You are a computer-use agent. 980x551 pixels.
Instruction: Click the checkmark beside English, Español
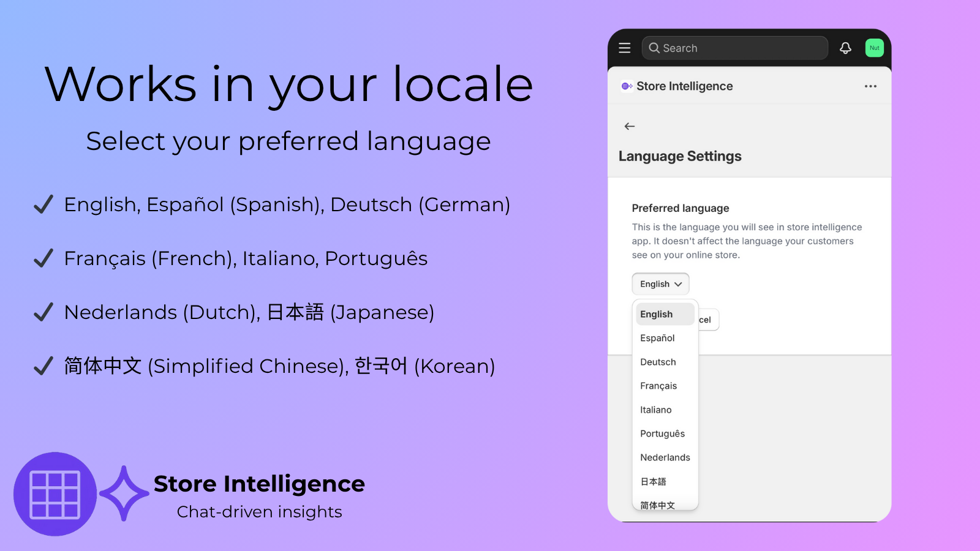tap(43, 204)
